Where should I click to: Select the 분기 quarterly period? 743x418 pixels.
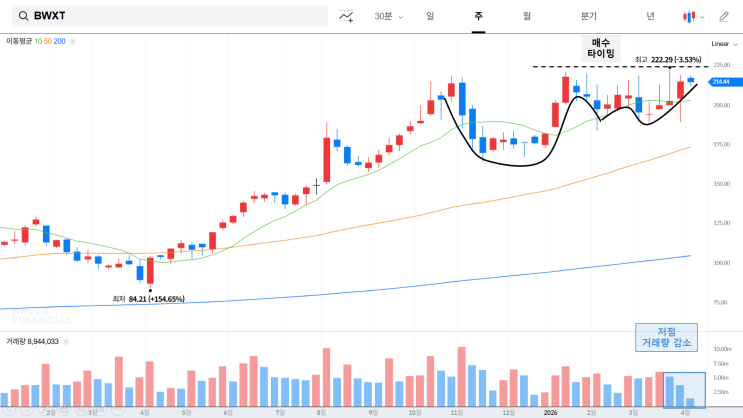point(589,16)
